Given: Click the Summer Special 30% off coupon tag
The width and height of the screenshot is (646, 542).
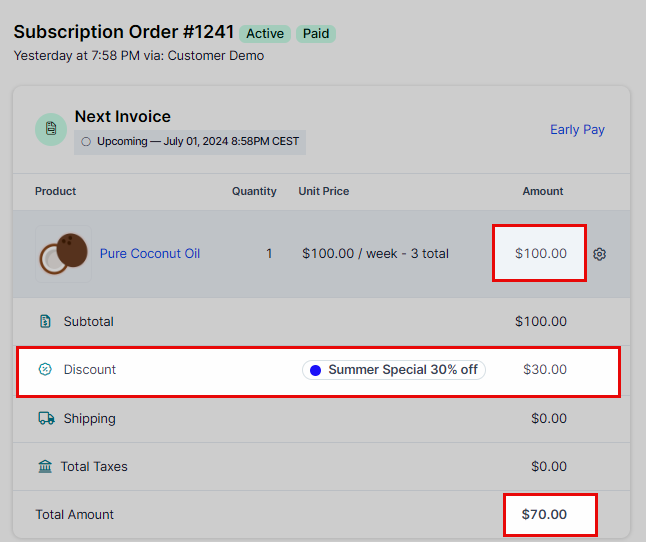Looking at the screenshot, I should [394, 370].
